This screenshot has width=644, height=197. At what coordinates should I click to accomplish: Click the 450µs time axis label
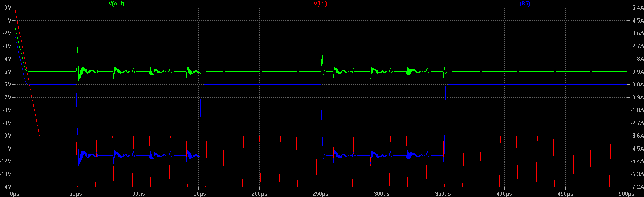[565, 194]
